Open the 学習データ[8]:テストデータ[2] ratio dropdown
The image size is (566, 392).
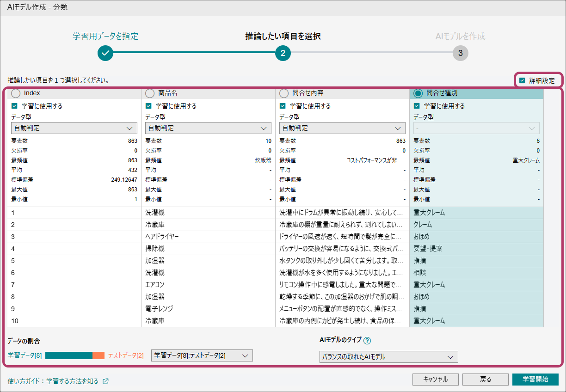pos(202,355)
